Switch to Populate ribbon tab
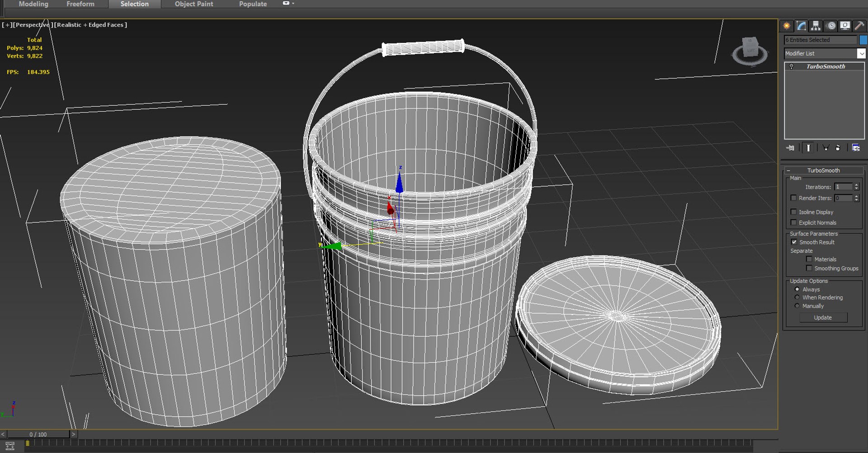868x453 pixels. tap(253, 4)
